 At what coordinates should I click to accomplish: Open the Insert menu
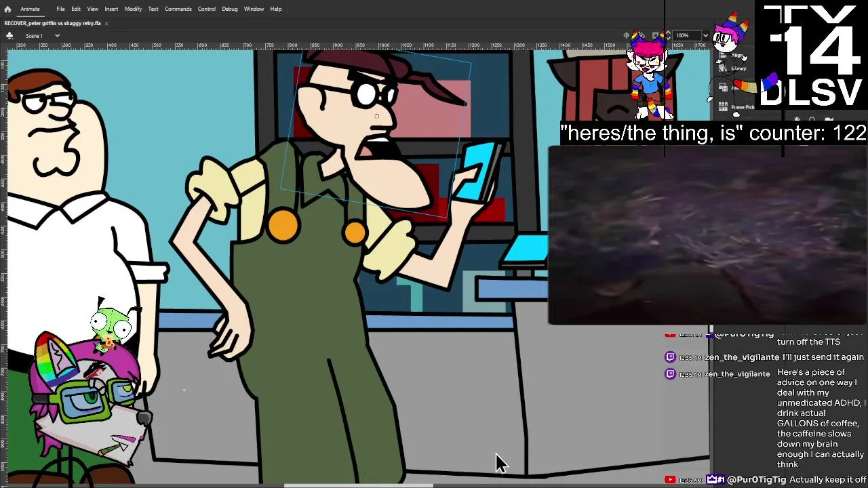click(x=111, y=9)
